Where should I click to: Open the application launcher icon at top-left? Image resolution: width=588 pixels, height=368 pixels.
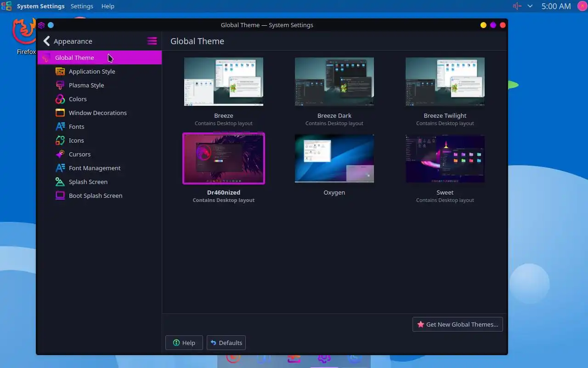6,6
